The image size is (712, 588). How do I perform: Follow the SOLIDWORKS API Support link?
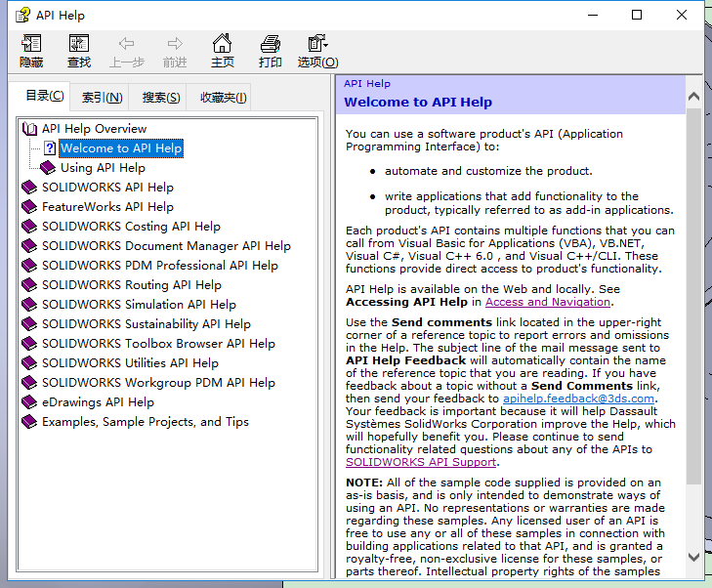tap(421, 462)
